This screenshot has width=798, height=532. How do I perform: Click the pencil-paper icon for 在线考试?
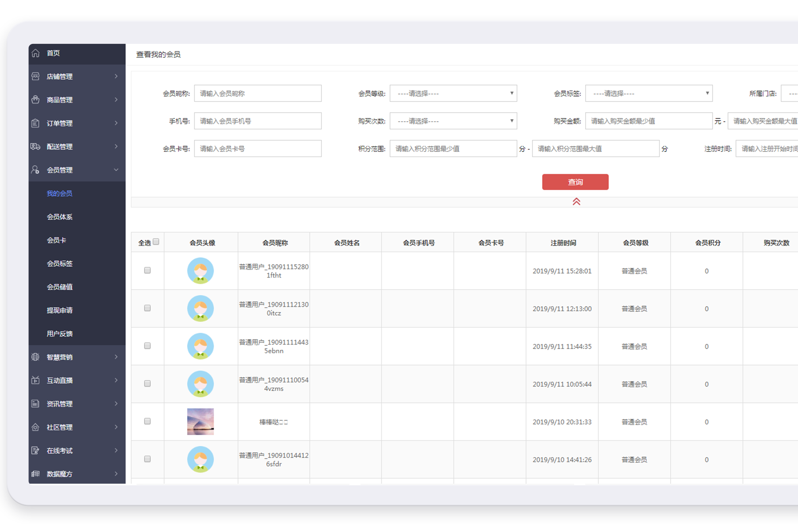tap(35, 450)
